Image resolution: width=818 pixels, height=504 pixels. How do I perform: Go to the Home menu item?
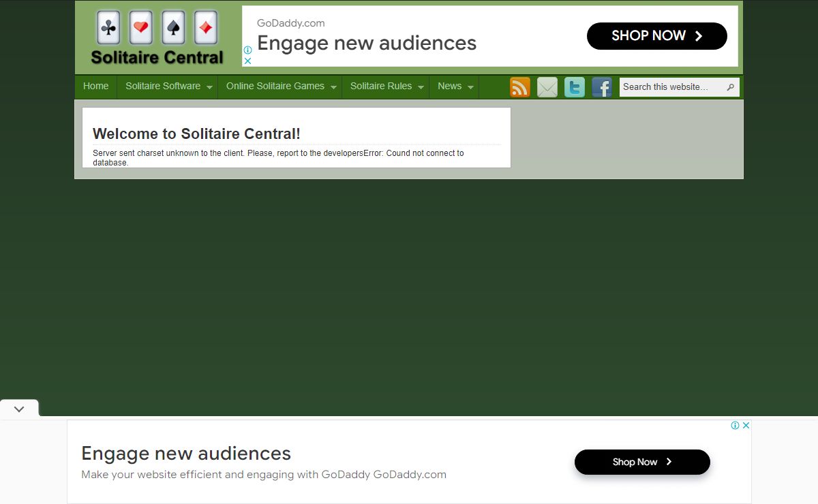coord(95,86)
